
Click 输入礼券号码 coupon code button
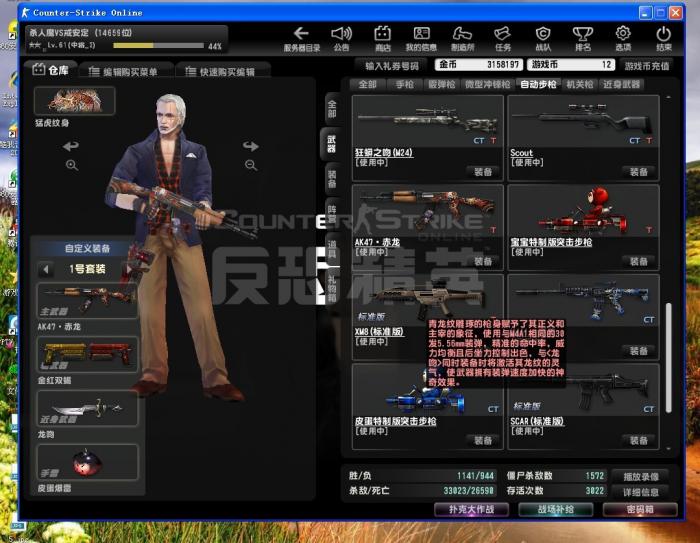pos(392,66)
